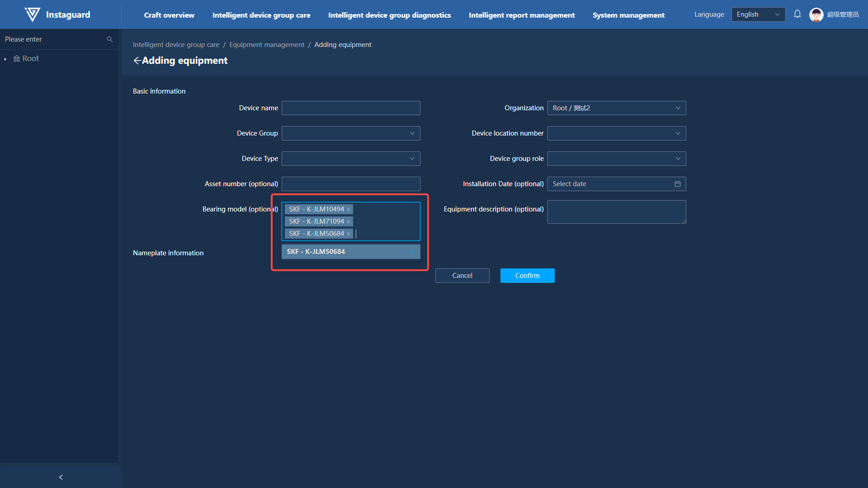This screenshot has height=488, width=868.
Task: Click the Equipment management breadcrumb link
Action: click(267, 45)
